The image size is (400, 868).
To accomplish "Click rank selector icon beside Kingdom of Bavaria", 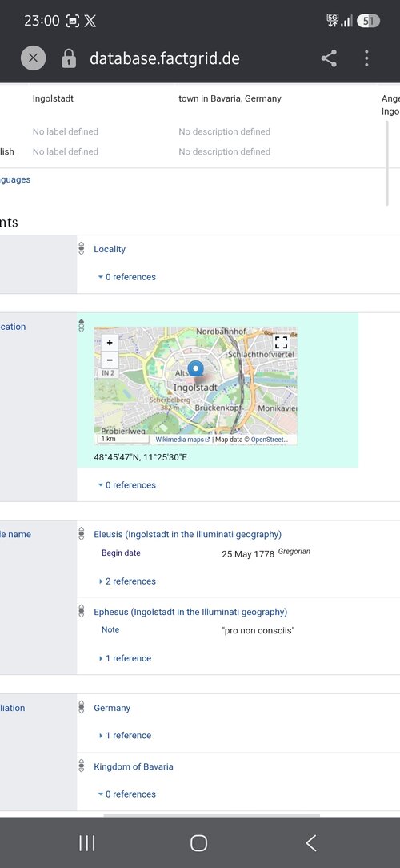I will [82, 766].
